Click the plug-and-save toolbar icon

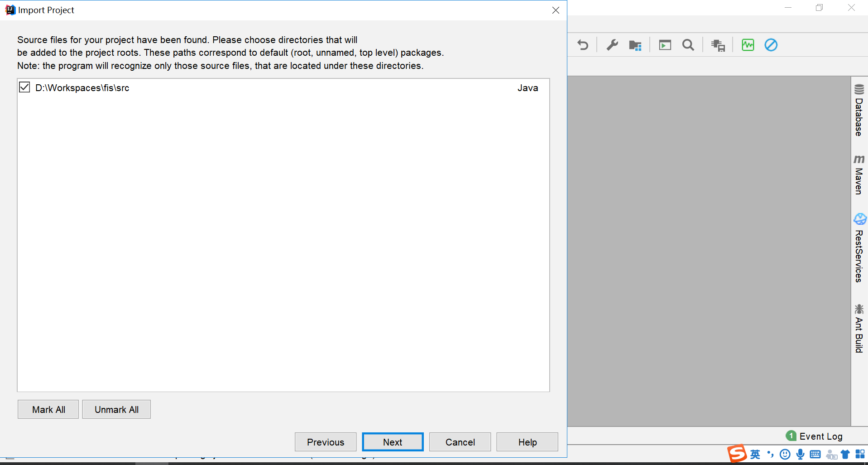click(718, 45)
